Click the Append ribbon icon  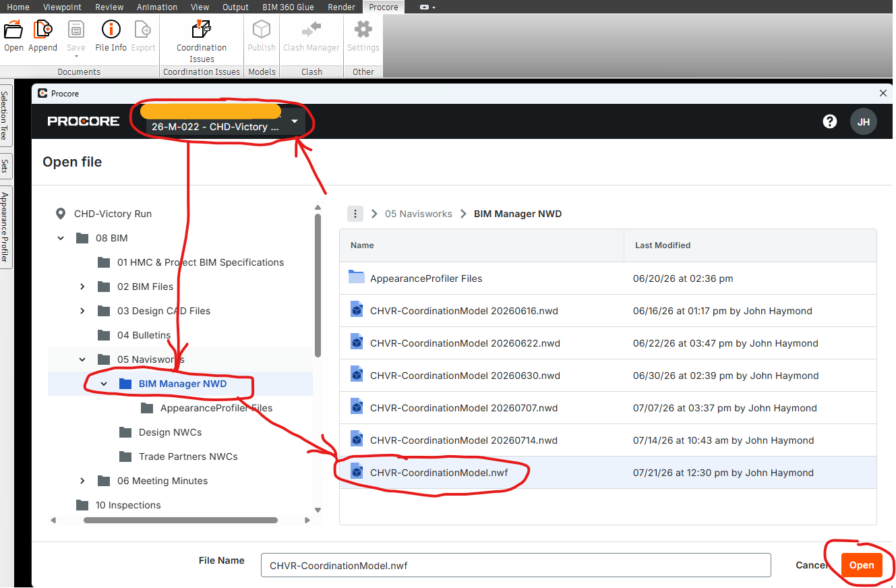[x=43, y=30]
